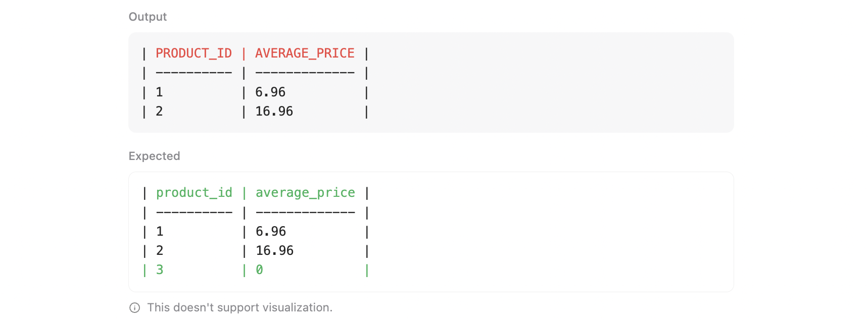Click the dashed separator under average_price header
868x322 pixels.
(x=305, y=212)
